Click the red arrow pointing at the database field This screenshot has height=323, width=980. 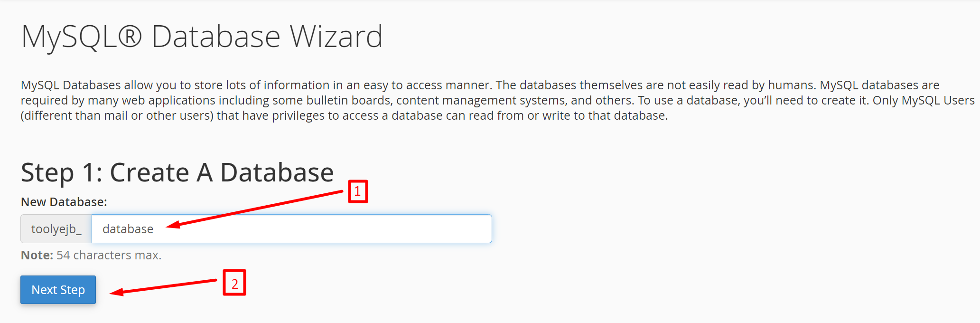click(x=254, y=209)
